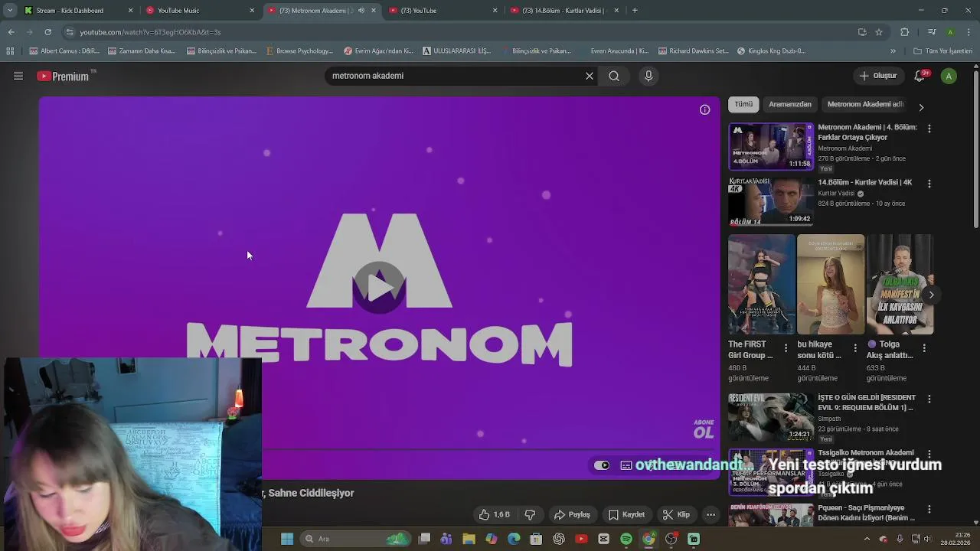Open the account avatar menu on YouTube
Screen dimensions: 980x551
[x=949, y=76]
